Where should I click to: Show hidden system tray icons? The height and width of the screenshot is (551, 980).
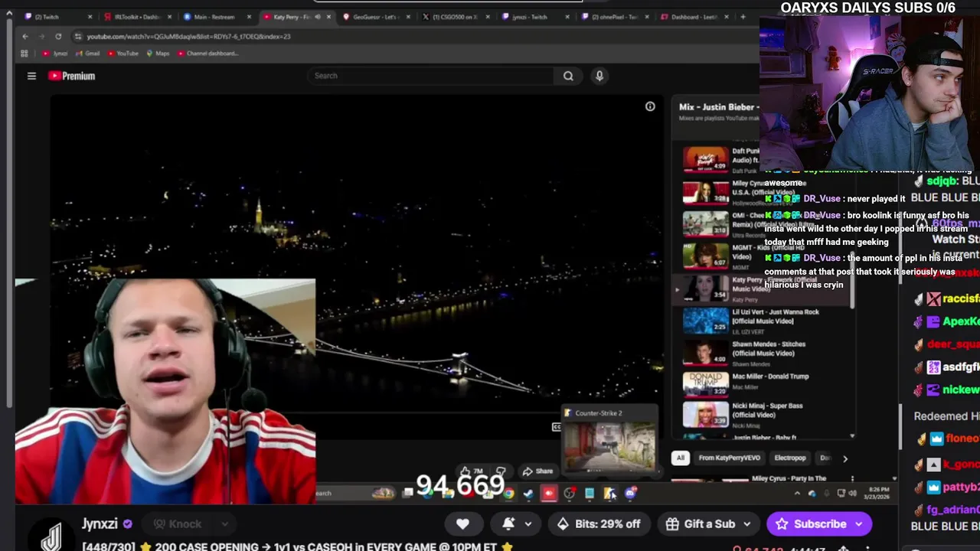[x=797, y=494]
